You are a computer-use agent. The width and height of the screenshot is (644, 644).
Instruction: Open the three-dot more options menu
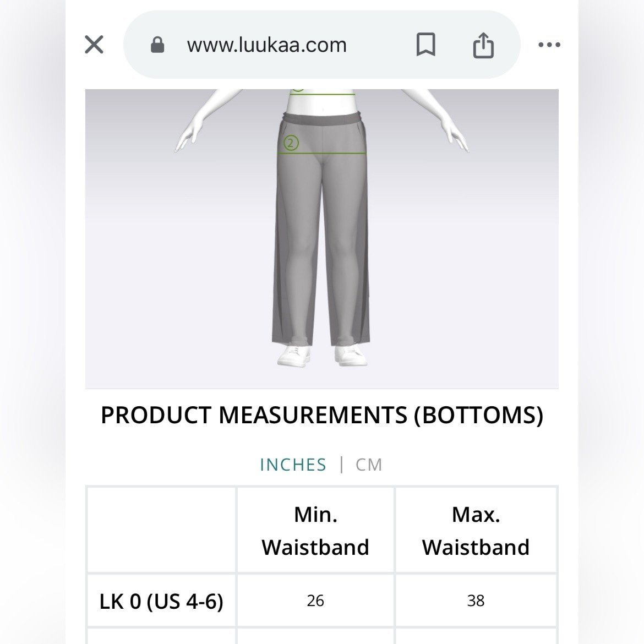pyautogui.click(x=549, y=45)
